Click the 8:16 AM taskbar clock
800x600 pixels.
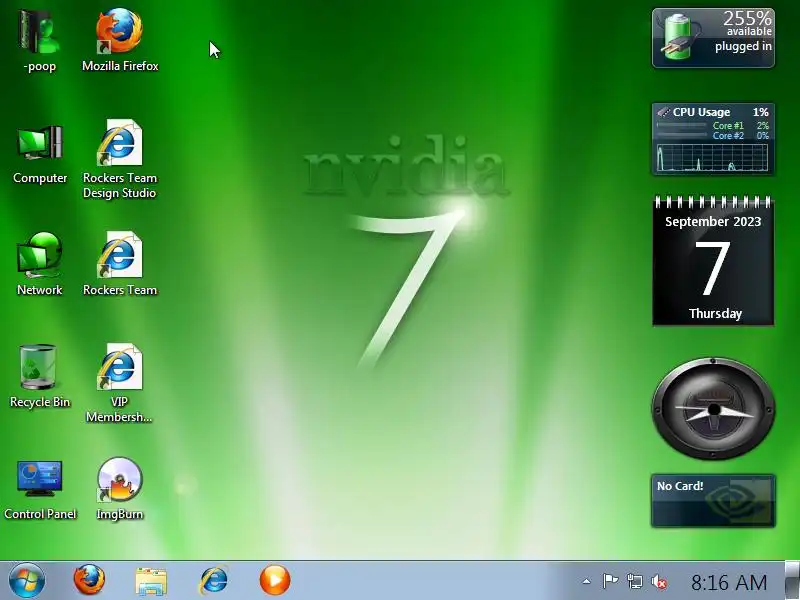[729, 582]
